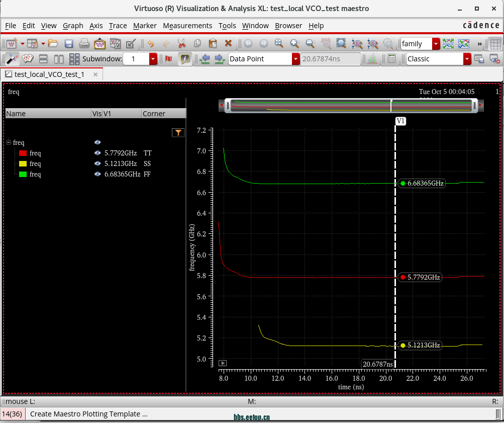This screenshot has width=504, height=423.
Task: Click the 6.68365GHz marker label on graph
Action: click(422, 184)
